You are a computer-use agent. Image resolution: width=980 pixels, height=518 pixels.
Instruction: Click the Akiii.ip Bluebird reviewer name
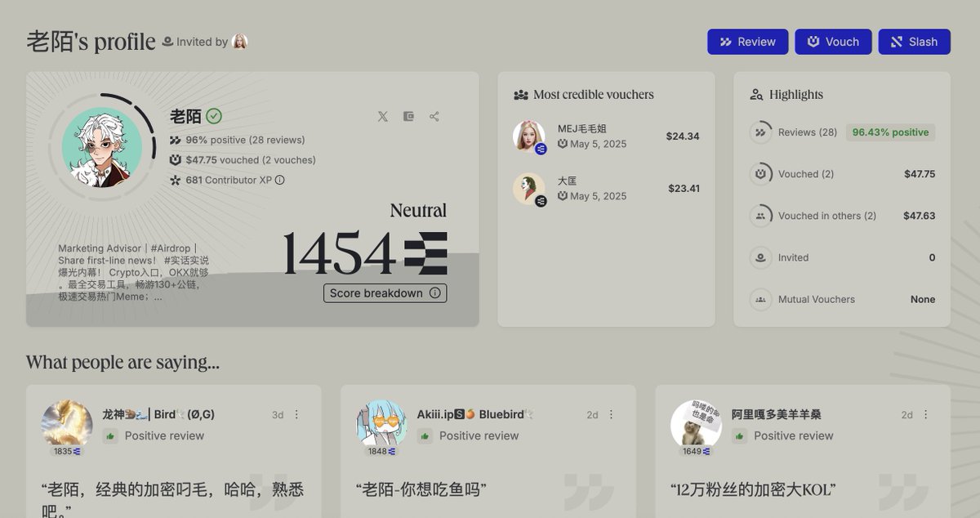coord(475,414)
